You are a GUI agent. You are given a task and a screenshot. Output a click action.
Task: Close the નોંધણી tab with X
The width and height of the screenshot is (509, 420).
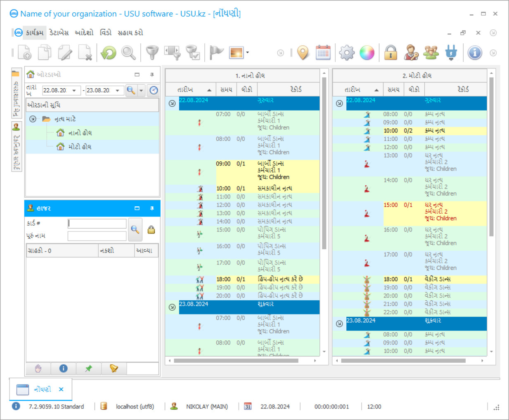click(61, 389)
